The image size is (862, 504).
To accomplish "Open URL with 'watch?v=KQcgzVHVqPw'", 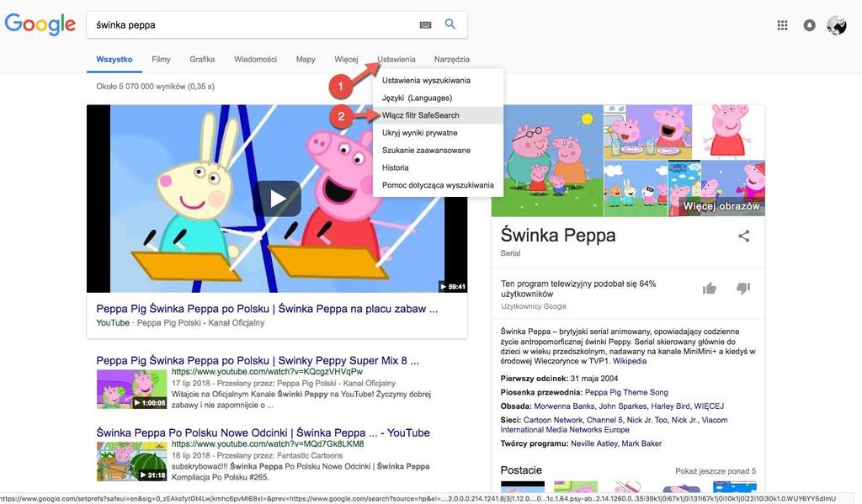I will (x=267, y=372).
